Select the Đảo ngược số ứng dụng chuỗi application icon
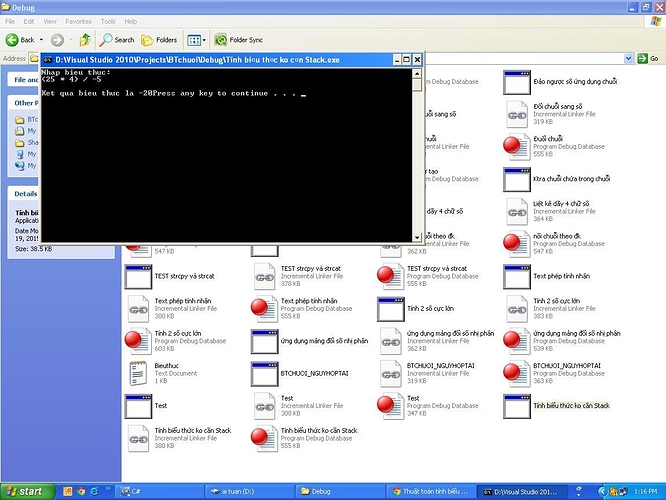The height and width of the screenshot is (500, 666). click(x=517, y=82)
